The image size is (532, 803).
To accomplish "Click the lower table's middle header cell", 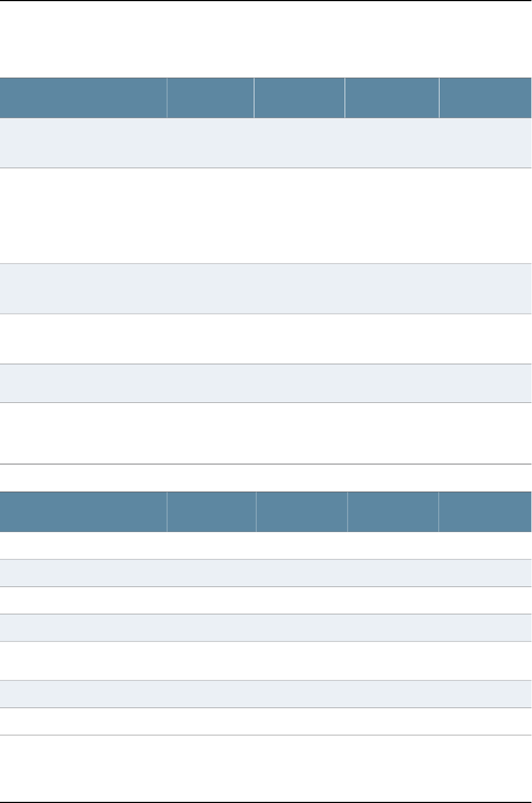I will tap(302, 511).
